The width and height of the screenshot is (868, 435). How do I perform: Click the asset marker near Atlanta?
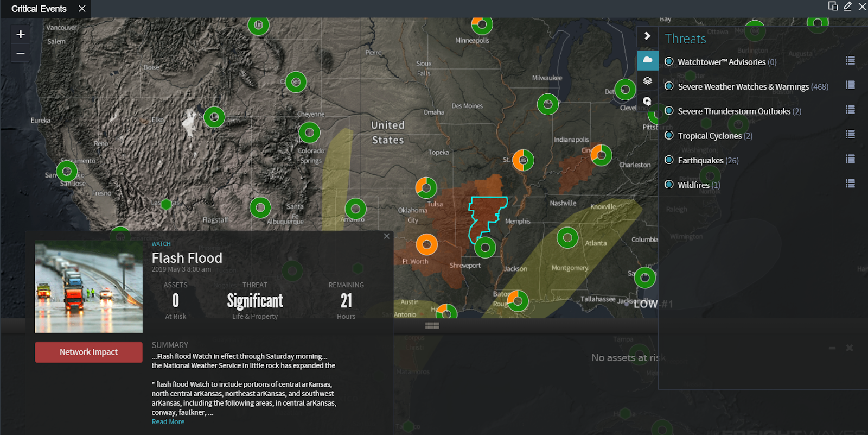567,237
